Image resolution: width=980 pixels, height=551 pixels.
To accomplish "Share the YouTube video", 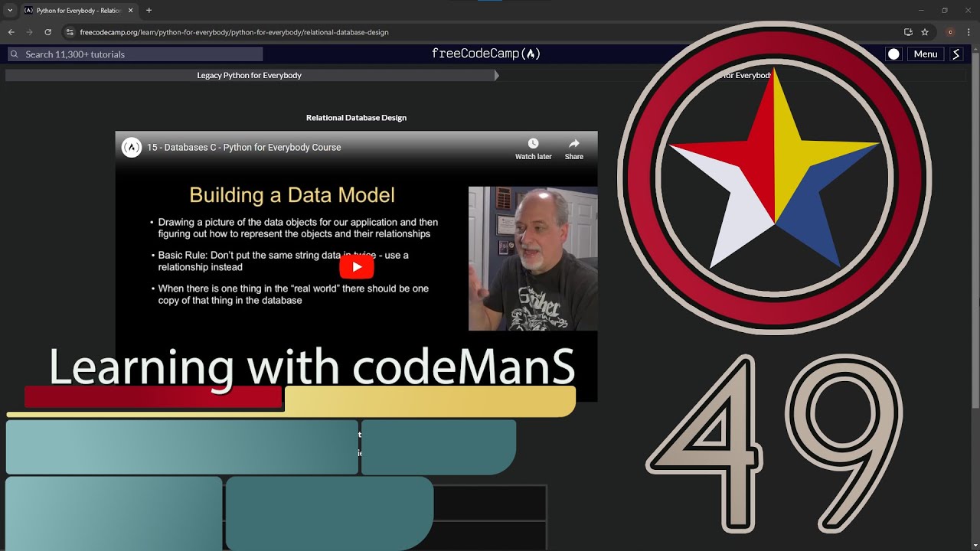I will click(573, 148).
